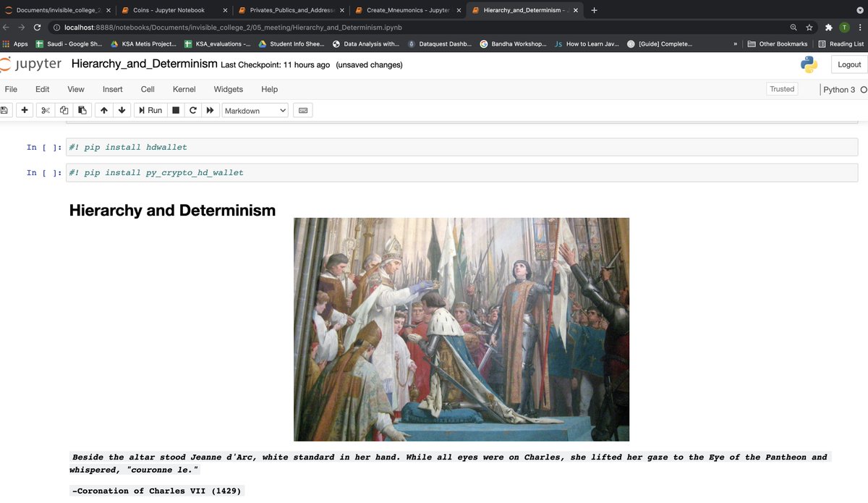Open the Dataquest Dashb... bookmark

[x=440, y=44]
